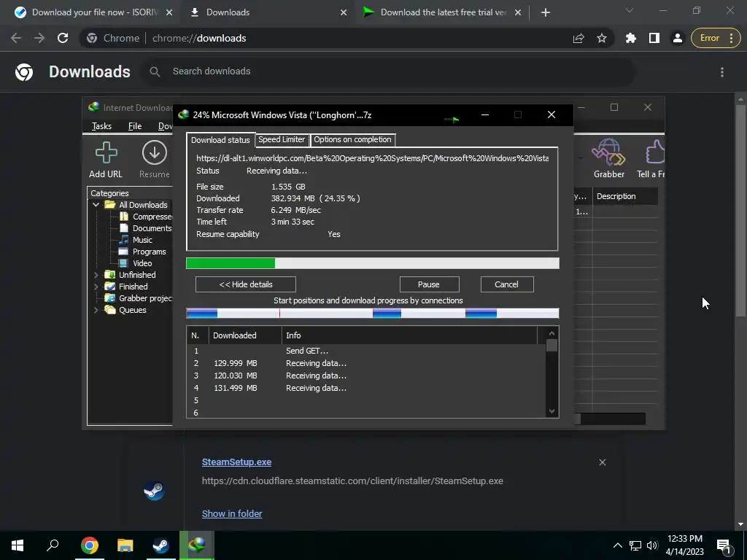Expand the Unfinished category

96,275
